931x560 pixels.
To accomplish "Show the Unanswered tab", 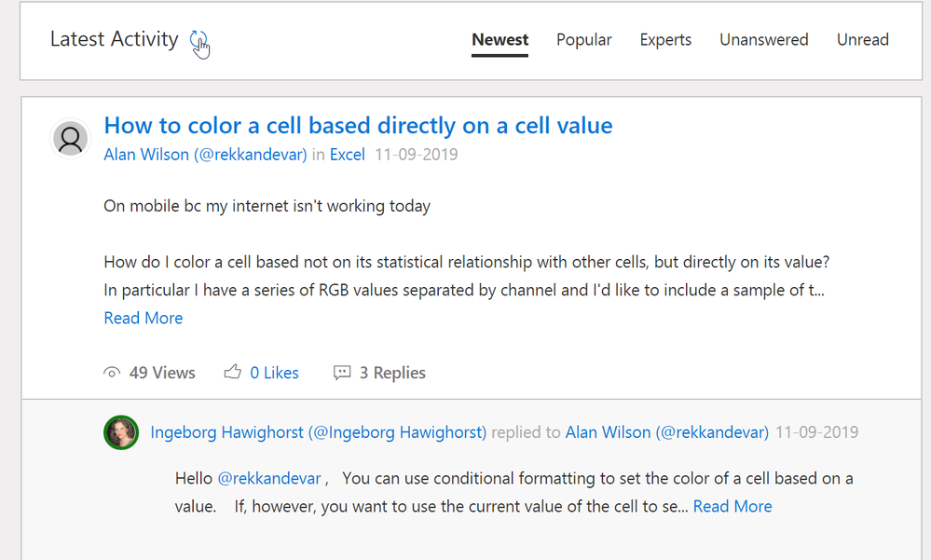I will pyautogui.click(x=764, y=40).
